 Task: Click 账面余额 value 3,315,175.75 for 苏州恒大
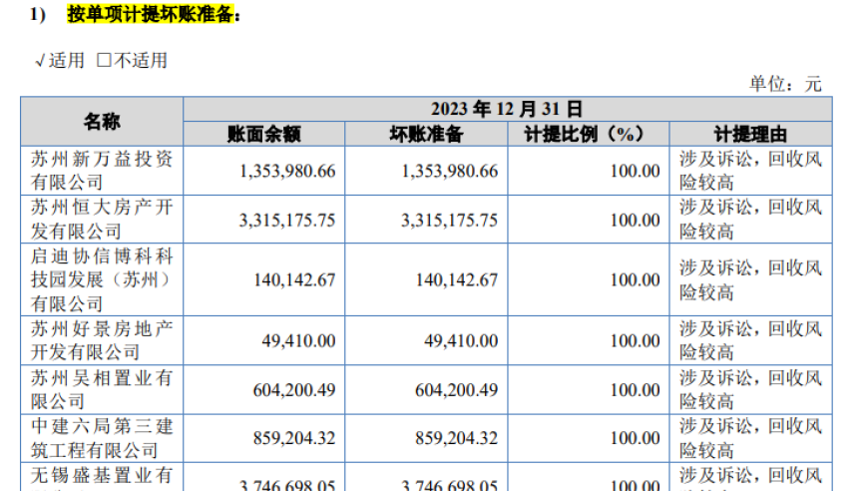287,221
